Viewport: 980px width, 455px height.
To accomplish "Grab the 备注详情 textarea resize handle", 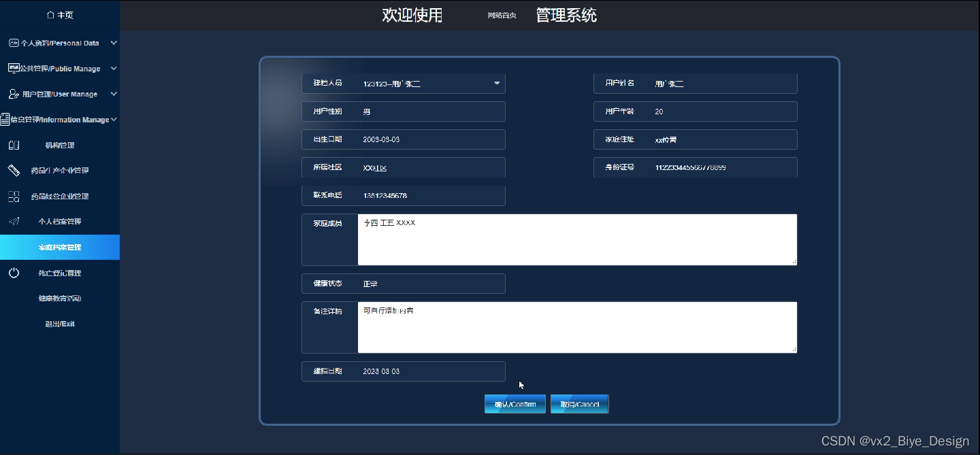I will click(x=794, y=349).
